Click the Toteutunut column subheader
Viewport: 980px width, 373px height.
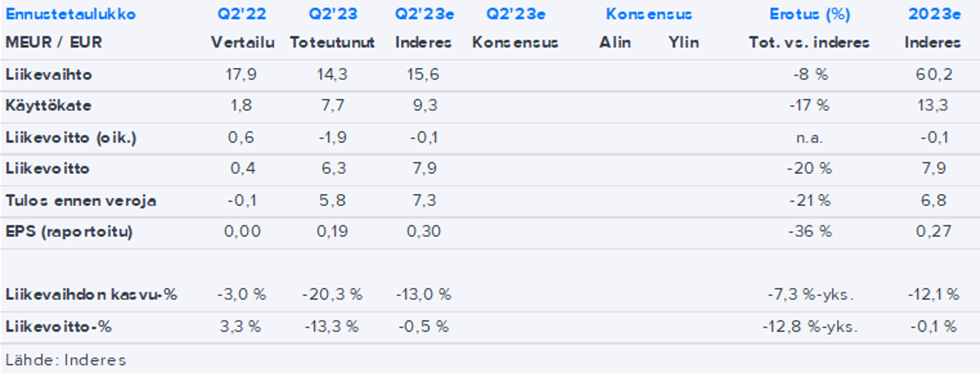(x=332, y=42)
